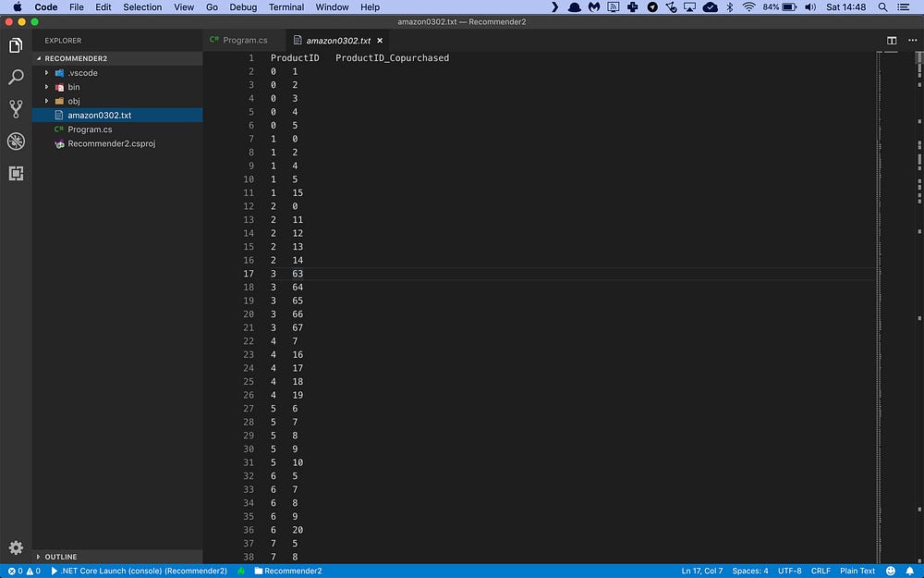Open the Explorer view in activity bar

click(16, 45)
